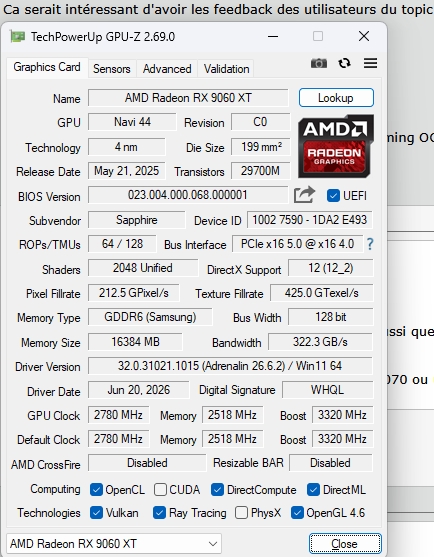
Task: Click the Bus Interface 'PCIe x16 5.0 @ x16 4.0'
Action: pyautogui.click(x=298, y=244)
